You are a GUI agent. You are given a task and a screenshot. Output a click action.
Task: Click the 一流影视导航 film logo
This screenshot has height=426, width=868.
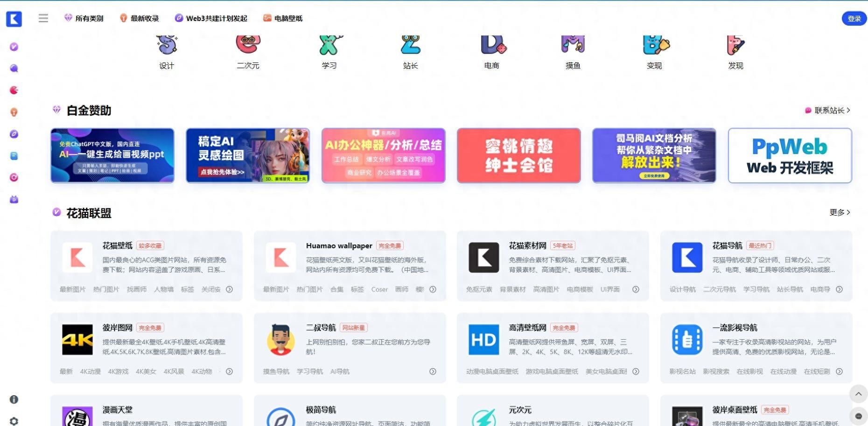(687, 340)
